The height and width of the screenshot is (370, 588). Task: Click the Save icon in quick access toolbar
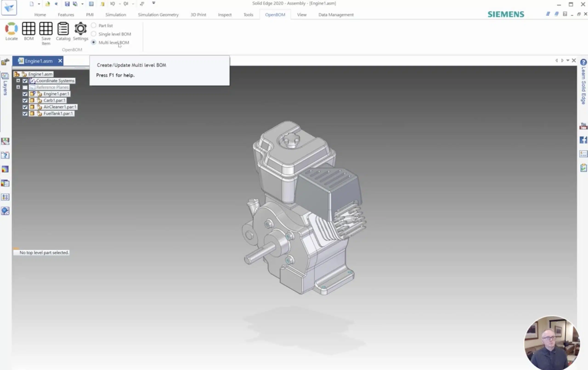[x=67, y=4]
